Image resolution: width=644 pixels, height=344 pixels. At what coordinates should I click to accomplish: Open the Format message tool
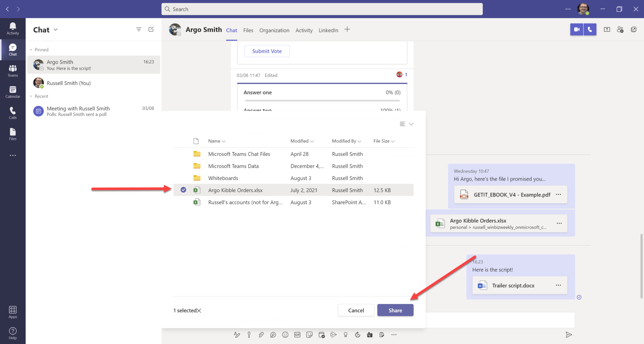[x=237, y=335]
